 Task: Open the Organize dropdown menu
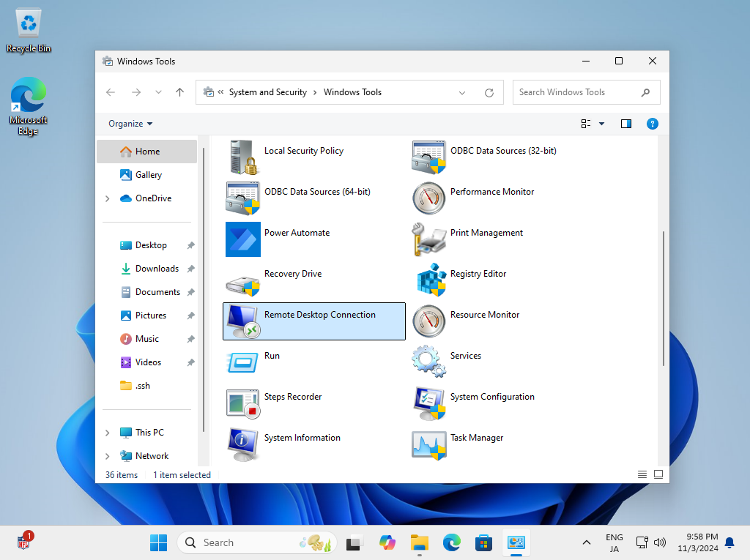[130, 124]
